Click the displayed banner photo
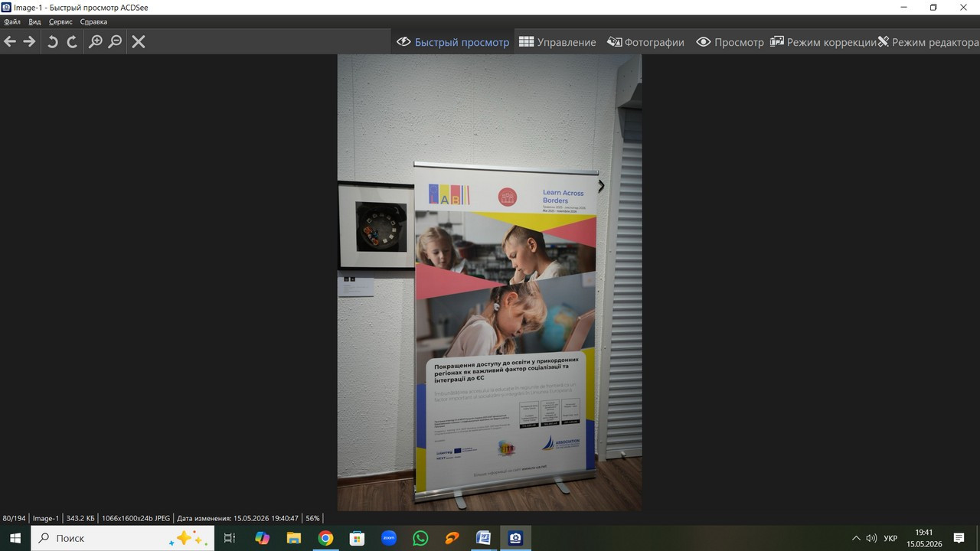Viewport: 980px width, 551px height. (x=490, y=282)
